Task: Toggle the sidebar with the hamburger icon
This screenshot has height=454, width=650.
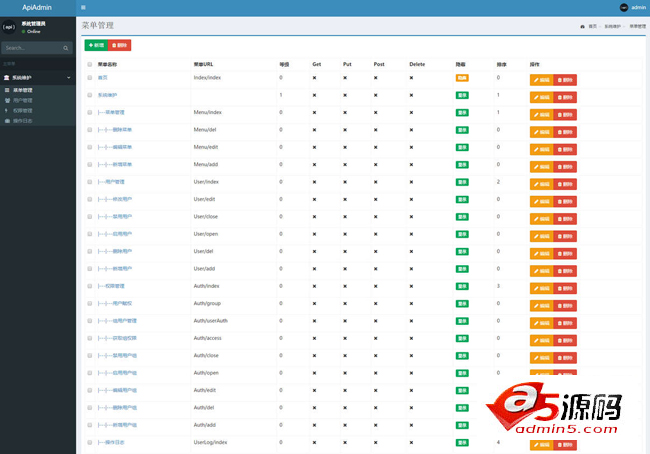Action: [x=83, y=7]
